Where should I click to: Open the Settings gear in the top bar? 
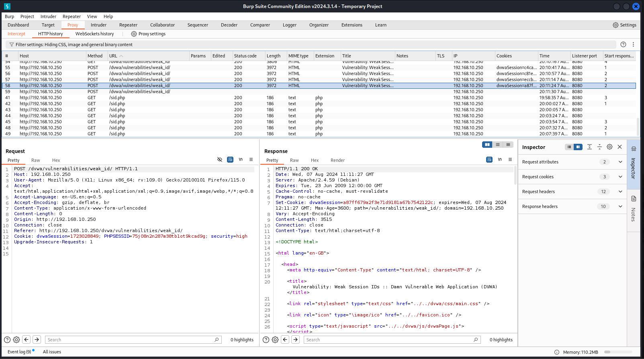pos(624,25)
